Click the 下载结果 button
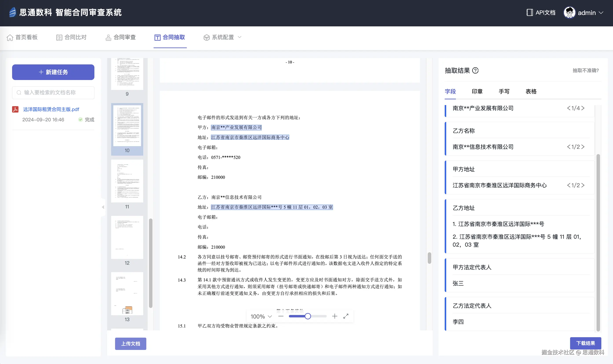 point(585,343)
